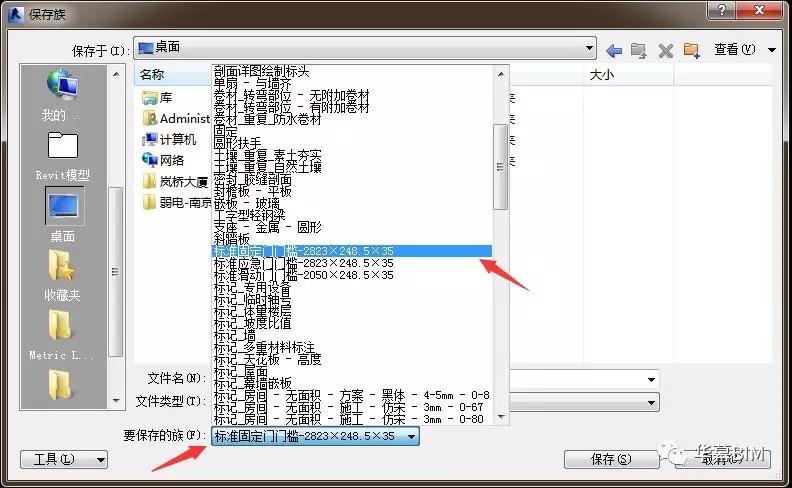The width and height of the screenshot is (792, 488).
Task: Click family list scroll up arrow
Action: 501,74
